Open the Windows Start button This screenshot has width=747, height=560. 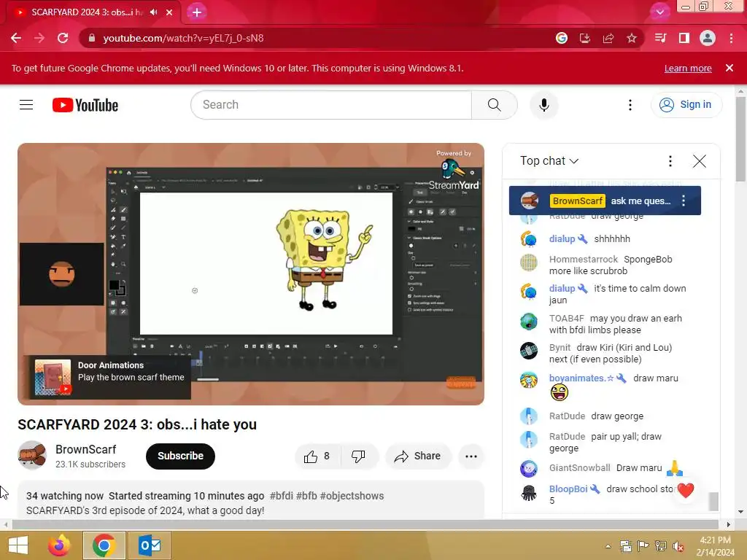pyautogui.click(x=18, y=545)
